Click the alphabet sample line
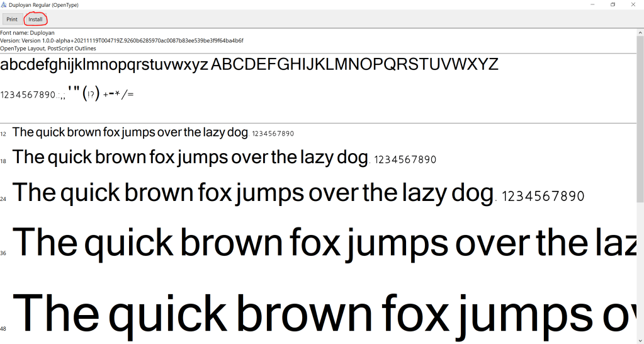The width and height of the screenshot is (644, 344). tap(249, 64)
